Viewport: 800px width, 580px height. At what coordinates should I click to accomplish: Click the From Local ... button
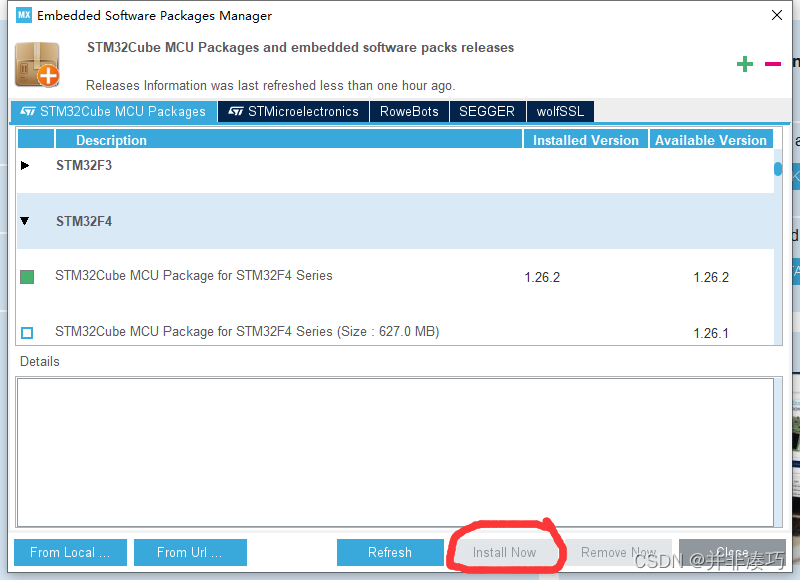click(70, 552)
